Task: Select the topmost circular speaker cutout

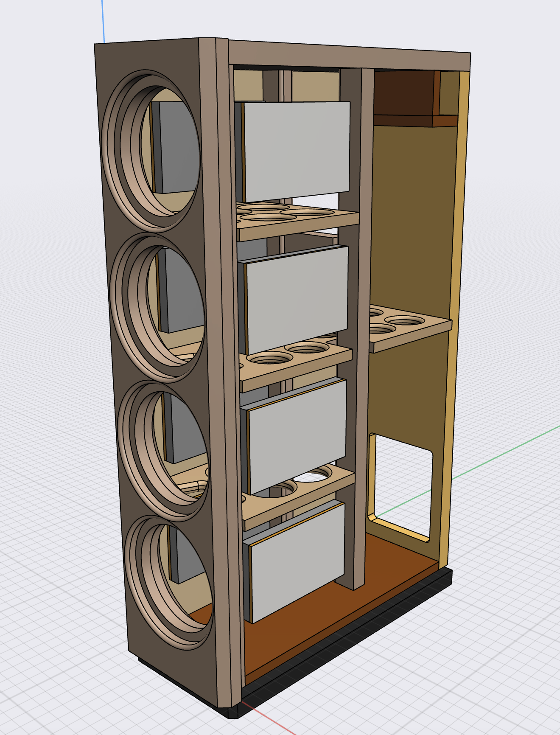Action: 152,151
